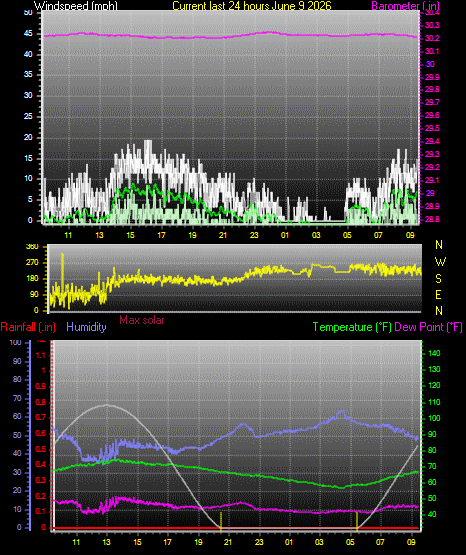This screenshot has height=555, width=466.
Task: Click '70' on the green temperature axis
Action: pos(432,467)
